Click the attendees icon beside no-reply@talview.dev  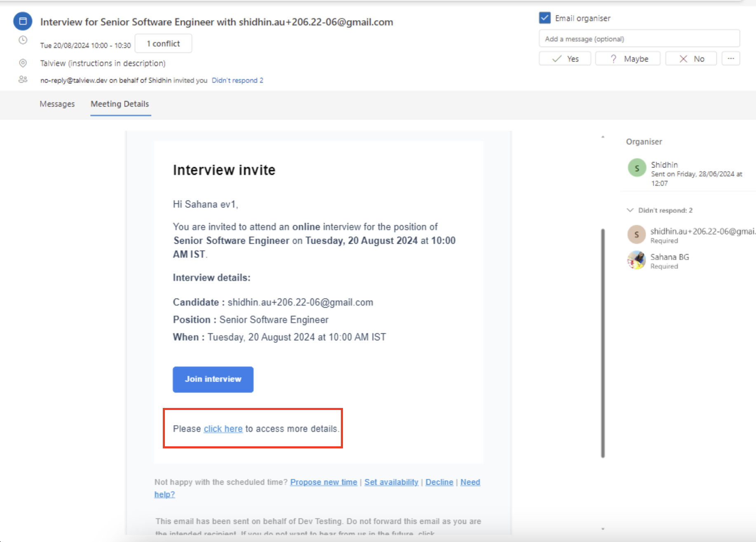[23, 80]
